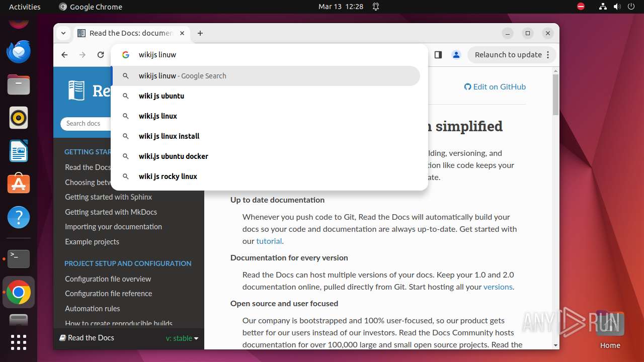Open Importing your documentation page
This screenshot has height=362, width=644.
tap(113, 227)
